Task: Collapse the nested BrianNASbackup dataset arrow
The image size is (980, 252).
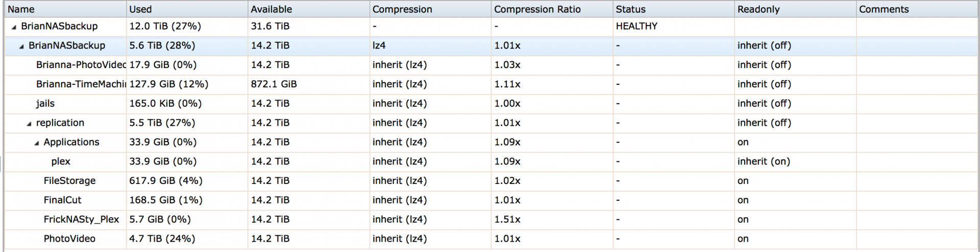Action: 21,47
